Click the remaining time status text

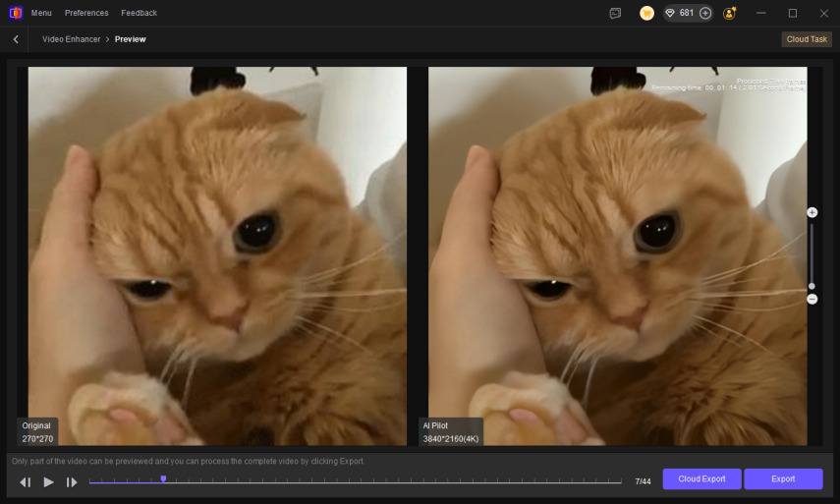(x=728, y=87)
